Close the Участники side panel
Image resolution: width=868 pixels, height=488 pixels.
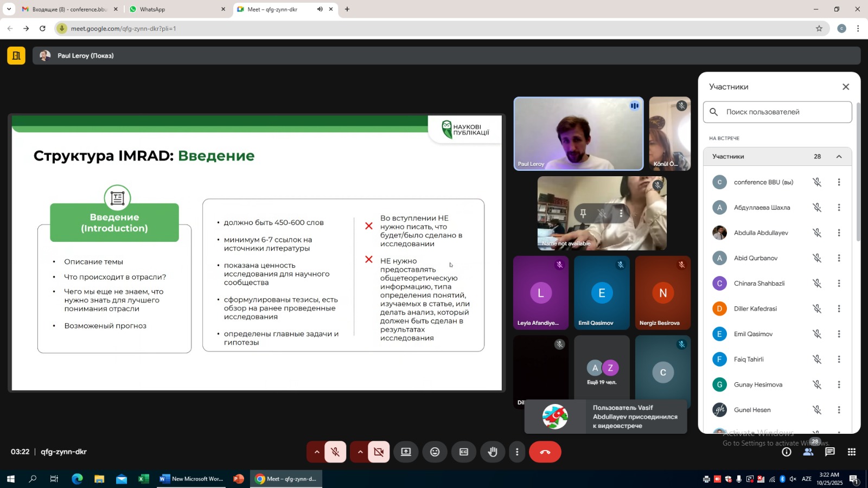[845, 87]
